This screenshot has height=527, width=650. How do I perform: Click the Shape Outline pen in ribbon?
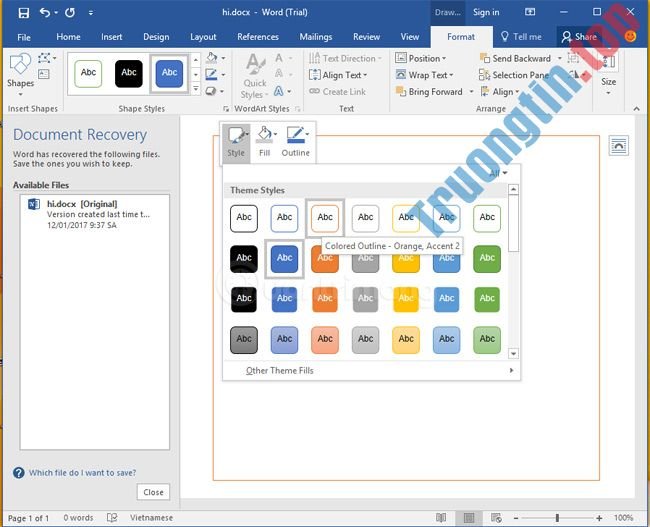(211, 74)
